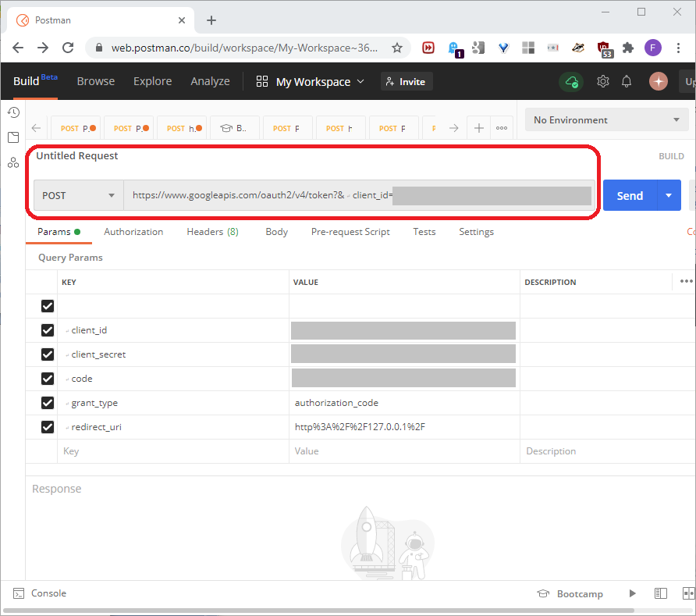The image size is (696, 616).
Task: Open the request Settings tab
Action: point(476,232)
